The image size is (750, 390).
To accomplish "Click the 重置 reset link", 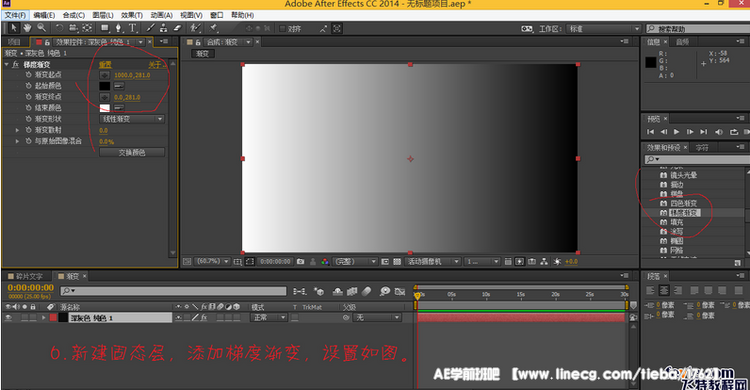I will point(105,65).
